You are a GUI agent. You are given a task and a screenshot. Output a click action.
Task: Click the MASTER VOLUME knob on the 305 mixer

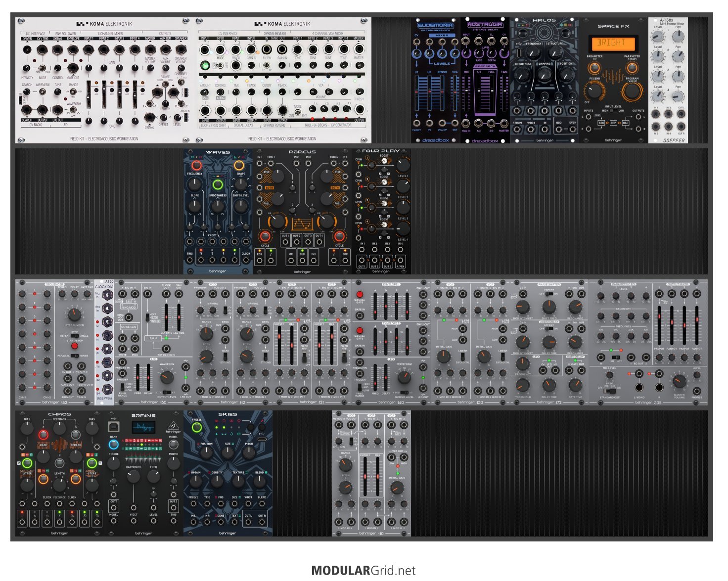pos(679,382)
